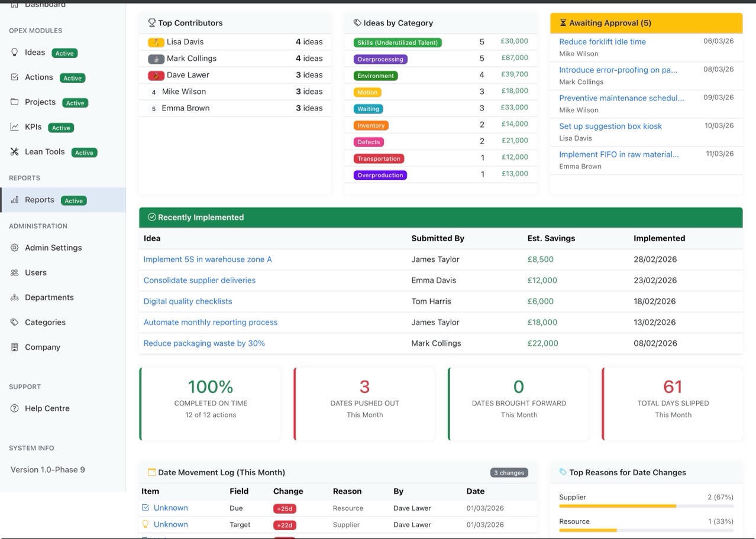Select the Ideas lightbulb icon in the sidebar

(15, 52)
